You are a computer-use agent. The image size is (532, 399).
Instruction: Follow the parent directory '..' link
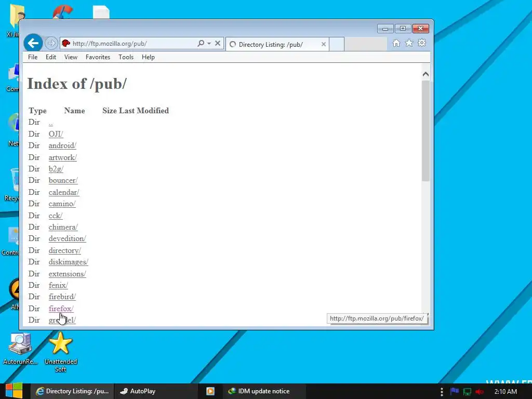coord(50,123)
